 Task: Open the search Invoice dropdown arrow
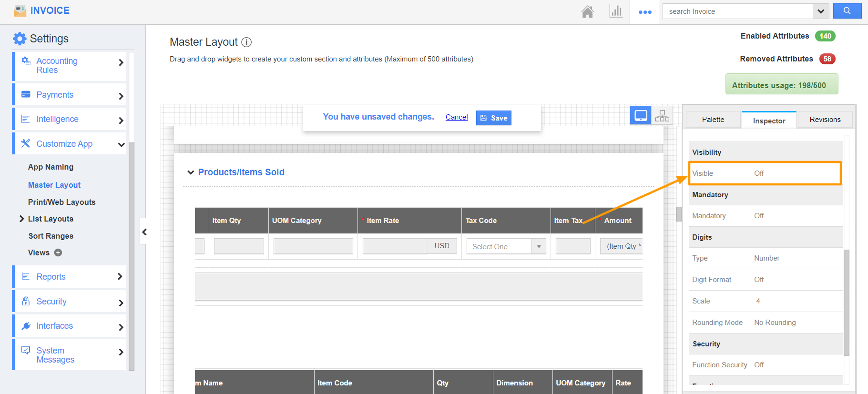click(821, 11)
